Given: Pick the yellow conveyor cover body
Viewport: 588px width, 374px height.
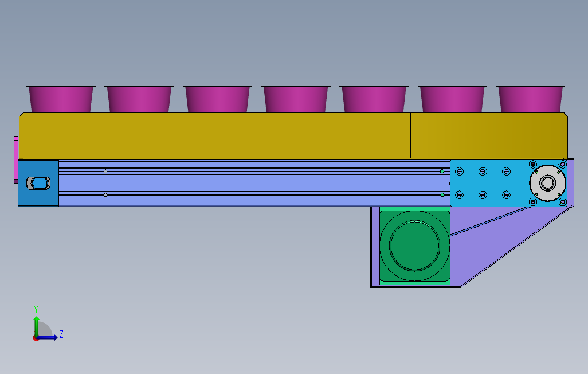Looking at the screenshot, I should coord(293,135).
